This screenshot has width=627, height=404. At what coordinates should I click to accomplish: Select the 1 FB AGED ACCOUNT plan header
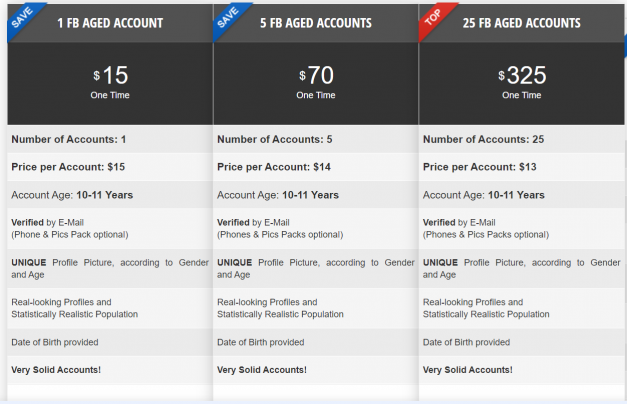(110, 23)
